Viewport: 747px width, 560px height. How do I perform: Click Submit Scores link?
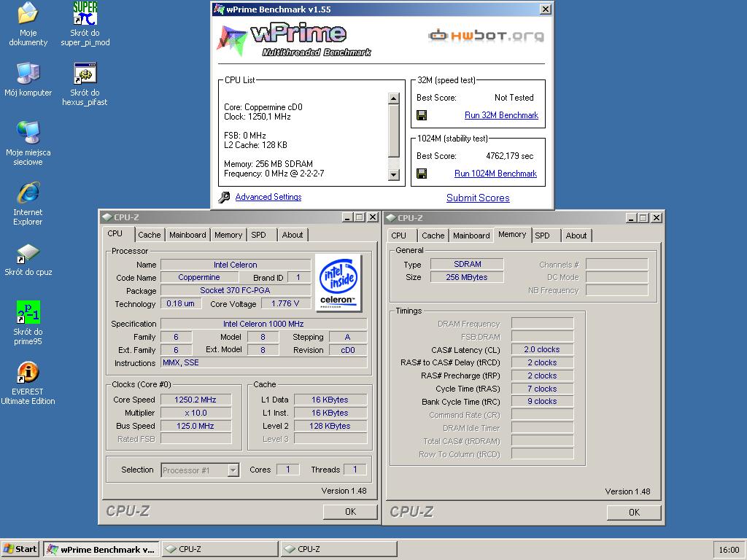(478, 198)
